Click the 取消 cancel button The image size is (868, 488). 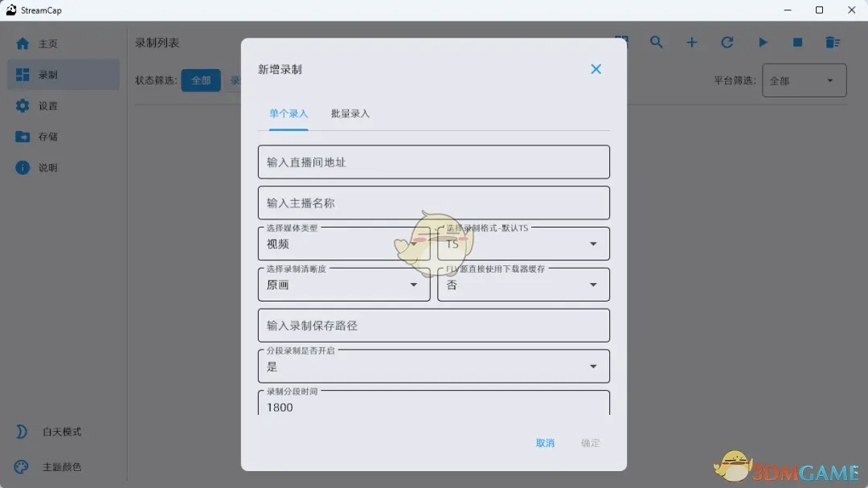tap(546, 443)
